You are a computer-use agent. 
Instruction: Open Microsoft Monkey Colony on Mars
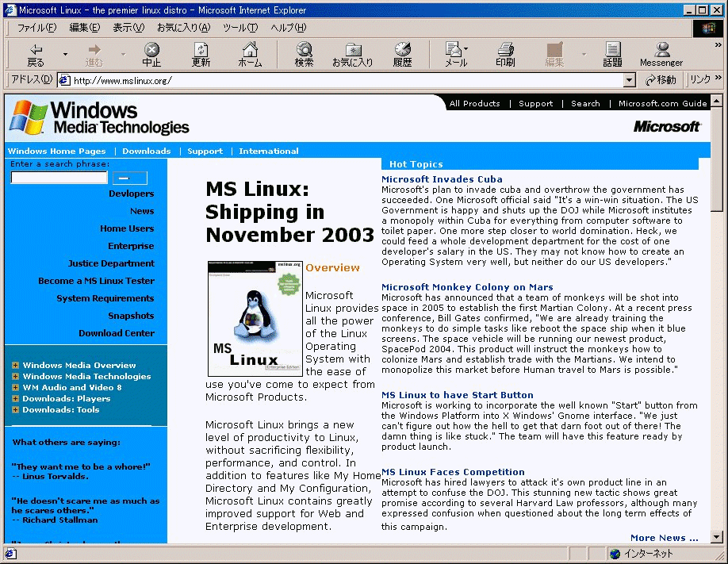click(x=467, y=287)
